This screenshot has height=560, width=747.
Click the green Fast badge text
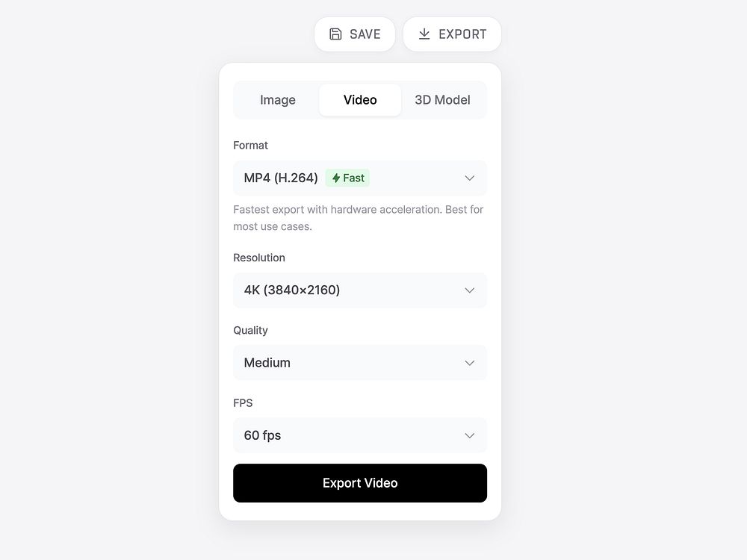point(353,178)
